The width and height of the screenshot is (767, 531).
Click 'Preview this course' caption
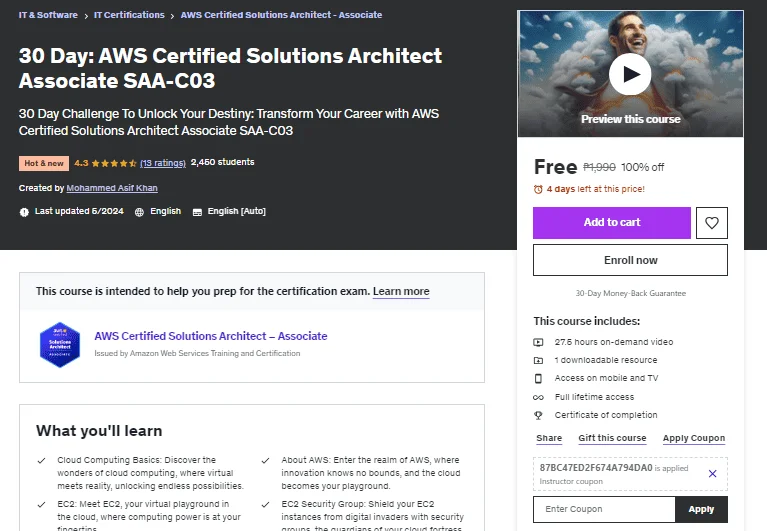pyautogui.click(x=631, y=119)
